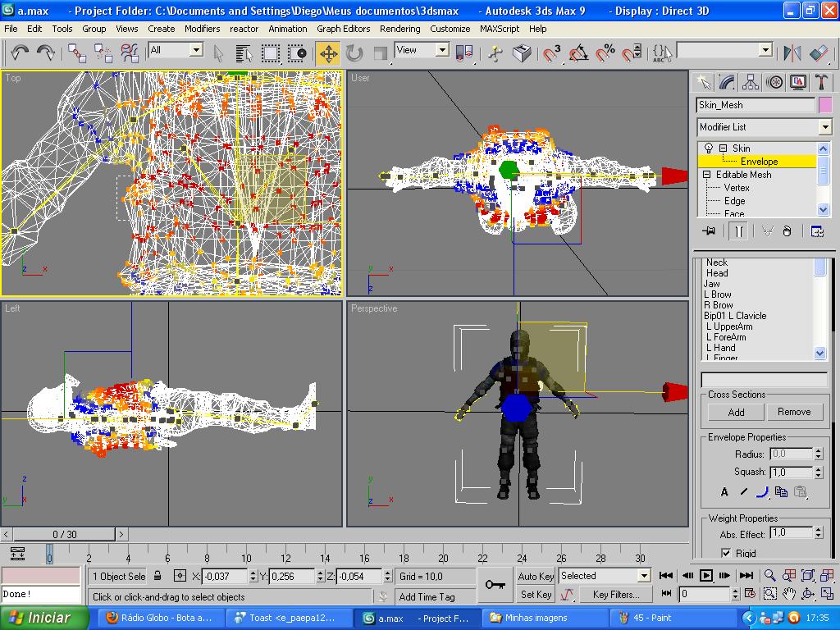Toggle the Skin modifier lightbulb
The width and height of the screenshot is (840, 630).
click(x=710, y=148)
